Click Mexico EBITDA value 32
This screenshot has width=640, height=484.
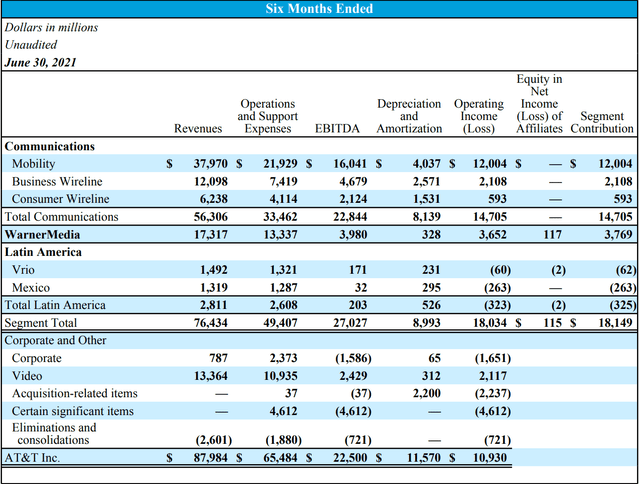click(360, 288)
